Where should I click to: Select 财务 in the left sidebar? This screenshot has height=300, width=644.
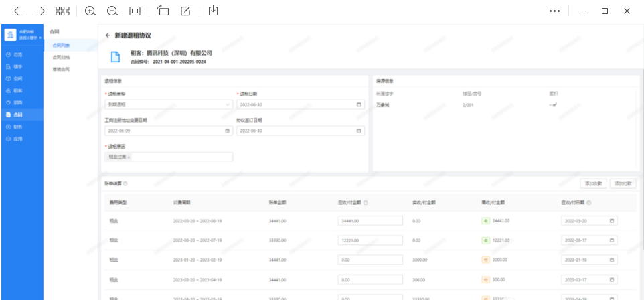tap(18, 127)
